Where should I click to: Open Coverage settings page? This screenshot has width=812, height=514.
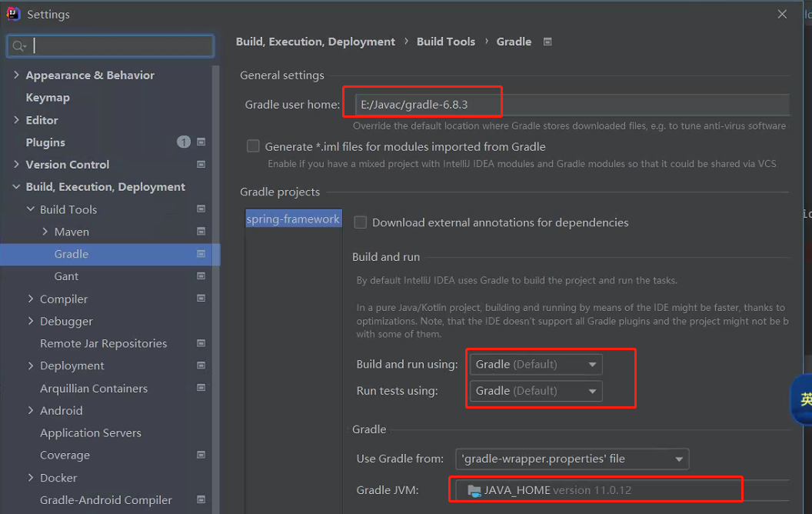coord(65,455)
